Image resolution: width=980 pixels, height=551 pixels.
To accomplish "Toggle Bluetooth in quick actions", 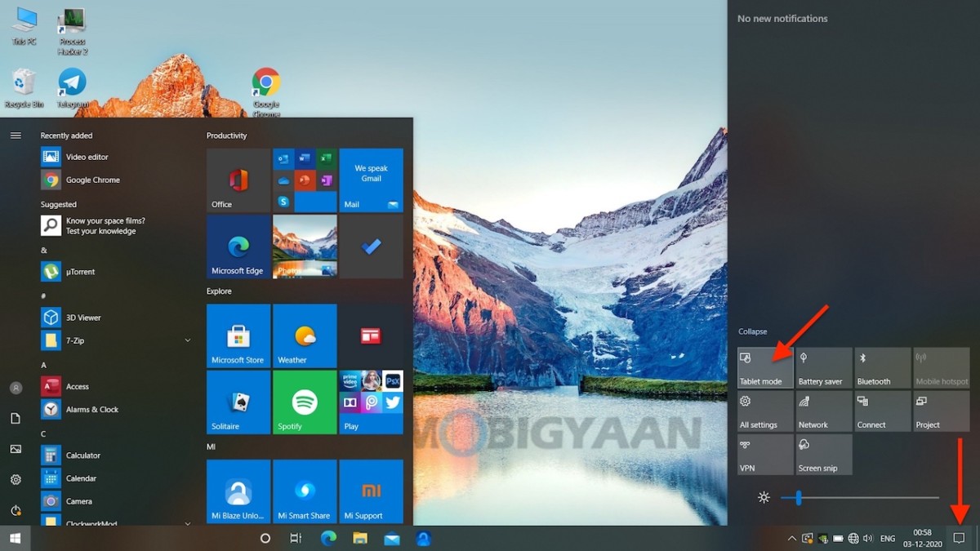I will (882, 367).
